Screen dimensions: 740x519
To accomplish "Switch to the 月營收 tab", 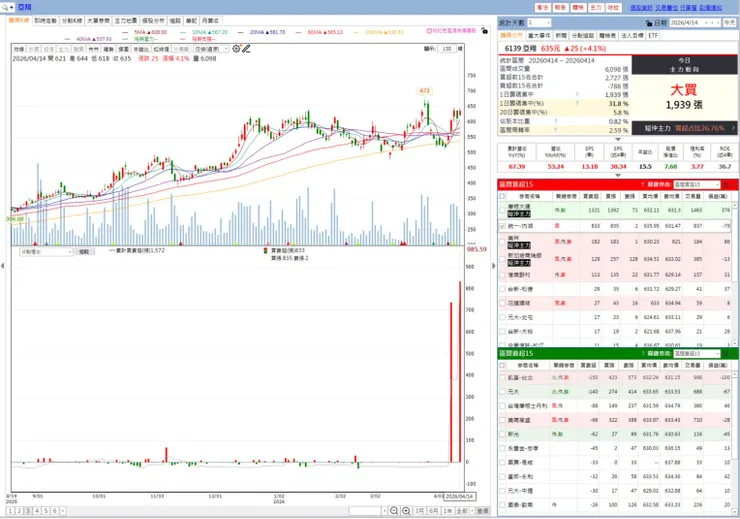I will (210, 21).
